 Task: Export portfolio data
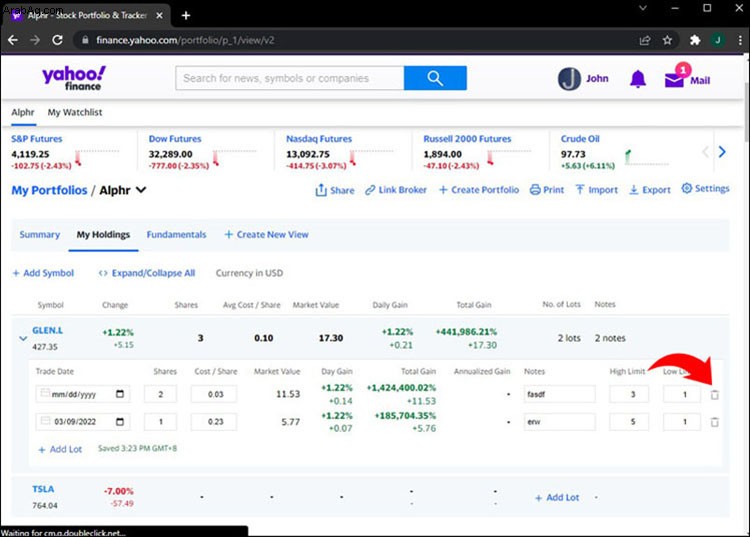click(x=650, y=190)
